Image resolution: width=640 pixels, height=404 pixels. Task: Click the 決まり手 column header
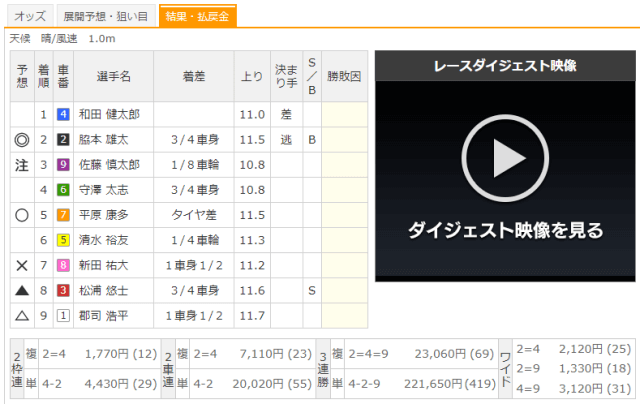[x=287, y=76]
